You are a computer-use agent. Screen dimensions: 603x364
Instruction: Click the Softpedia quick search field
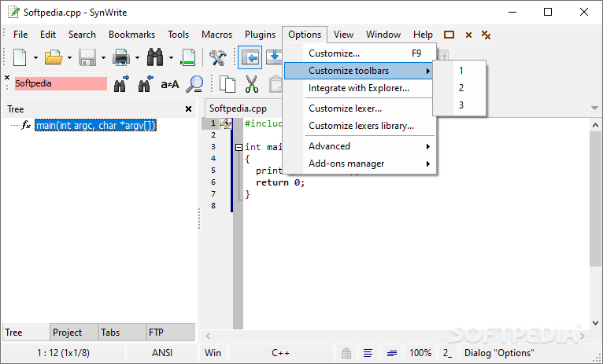pyautogui.click(x=61, y=83)
